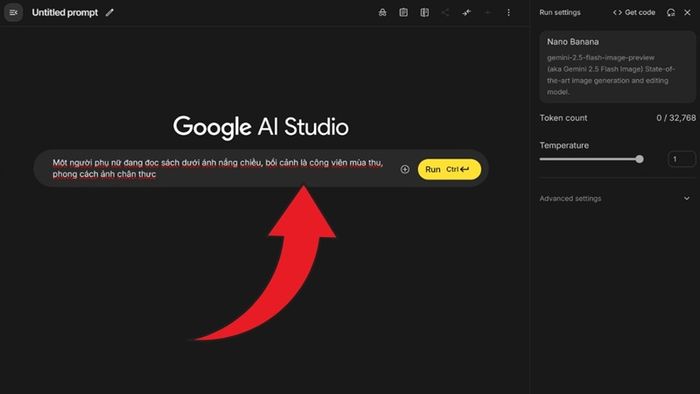Click the Untitled prompt title text

click(x=65, y=12)
